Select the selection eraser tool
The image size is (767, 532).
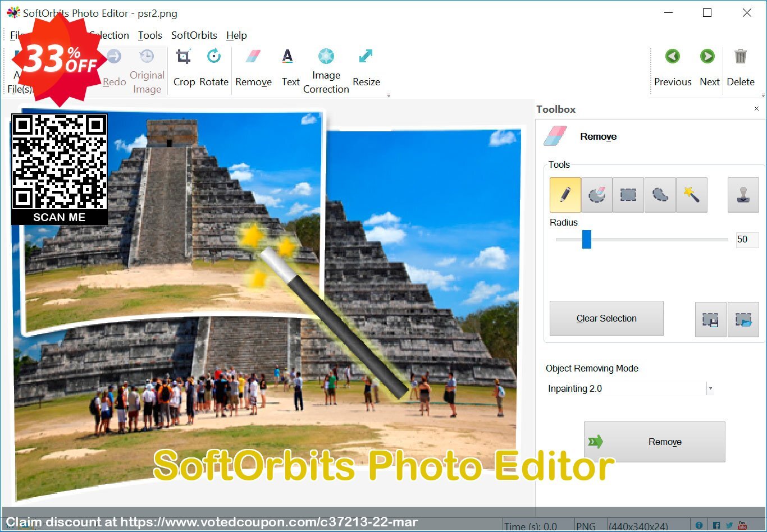click(596, 195)
